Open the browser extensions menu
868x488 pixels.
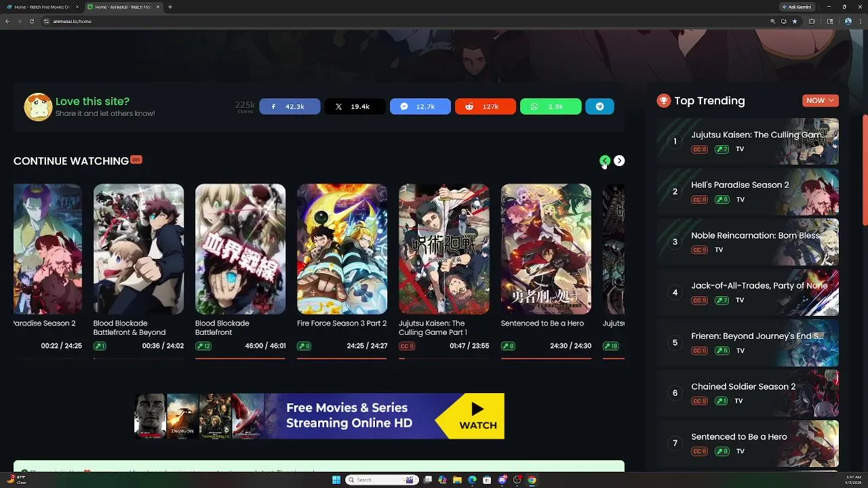coord(812,21)
